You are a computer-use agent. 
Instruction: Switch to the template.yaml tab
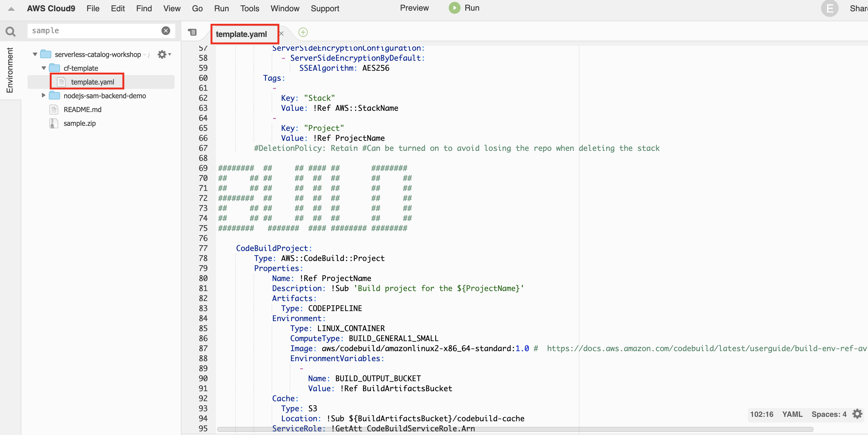click(x=241, y=34)
